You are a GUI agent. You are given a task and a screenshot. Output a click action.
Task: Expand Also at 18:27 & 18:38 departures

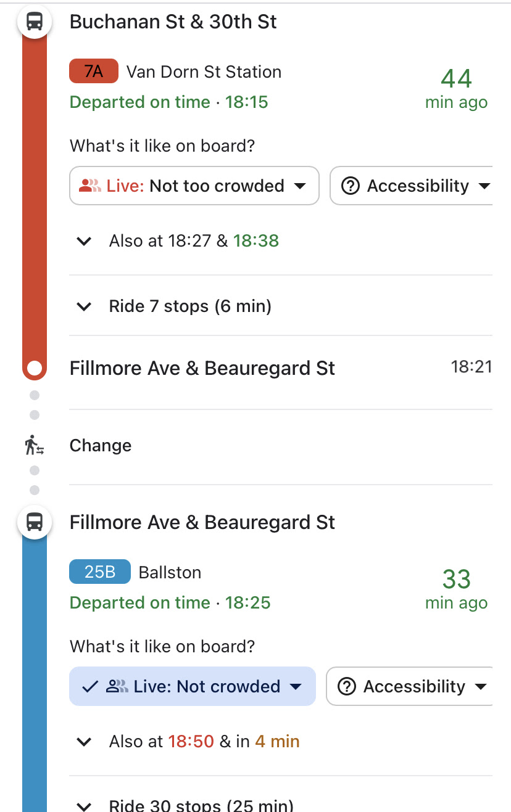point(281,240)
